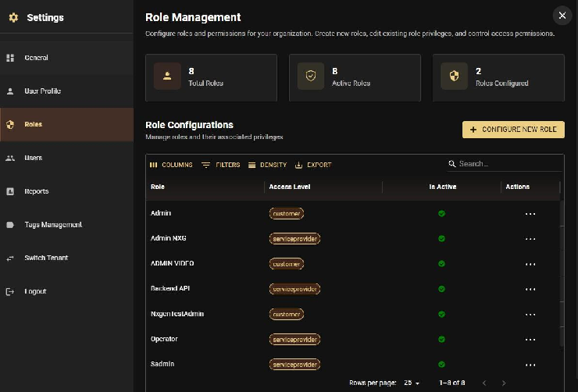
Task: Select the Admin NXG role name
Action: (x=169, y=238)
